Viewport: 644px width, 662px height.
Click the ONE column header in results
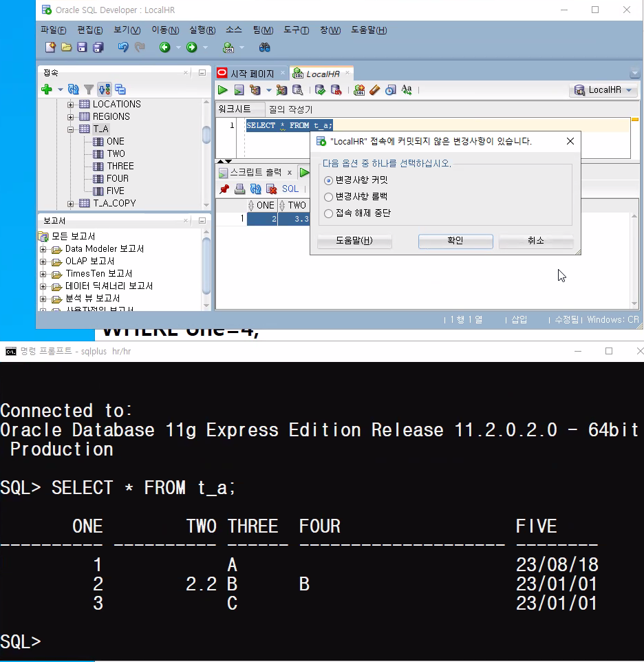262,206
